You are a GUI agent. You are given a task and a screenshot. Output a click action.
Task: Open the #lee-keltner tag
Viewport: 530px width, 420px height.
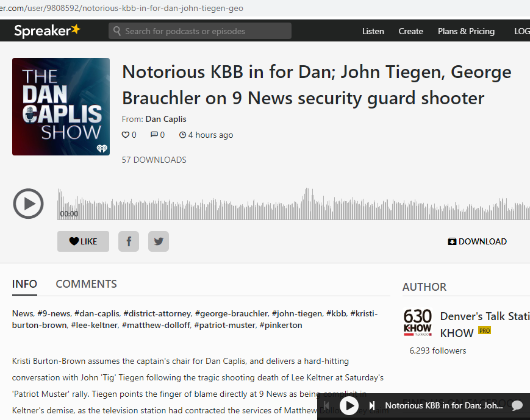[95, 325]
